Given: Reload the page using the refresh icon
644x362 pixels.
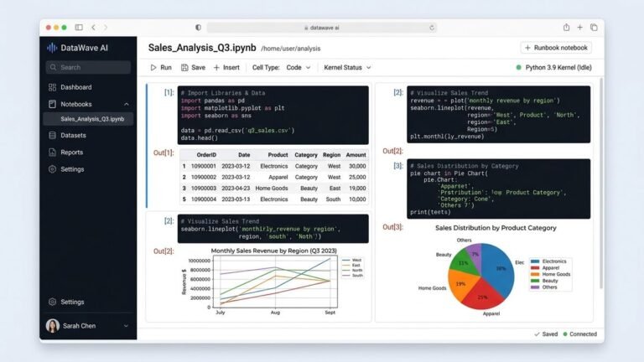Looking at the screenshot, I should [x=432, y=28].
